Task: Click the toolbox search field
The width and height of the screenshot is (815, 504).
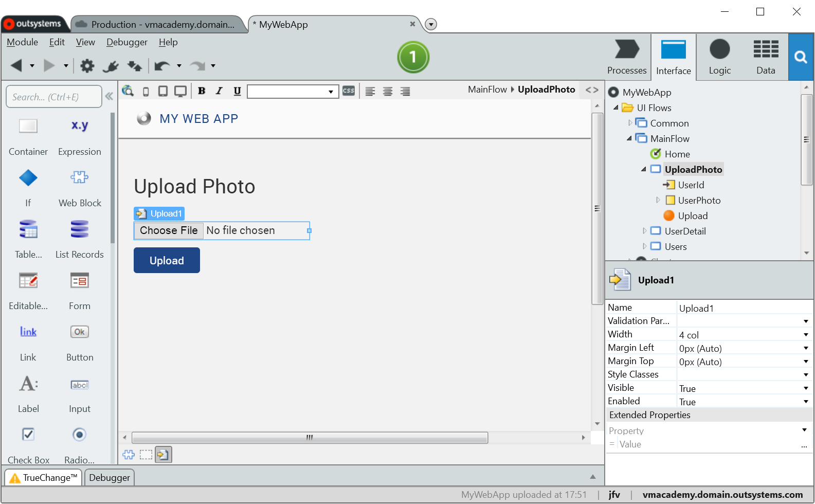Action: [x=53, y=97]
